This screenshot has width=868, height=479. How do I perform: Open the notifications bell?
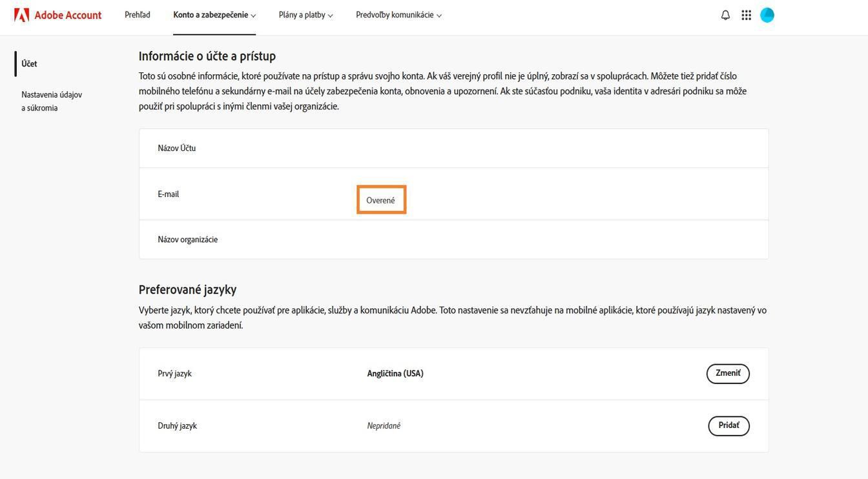pyautogui.click(x=725, y=15)
